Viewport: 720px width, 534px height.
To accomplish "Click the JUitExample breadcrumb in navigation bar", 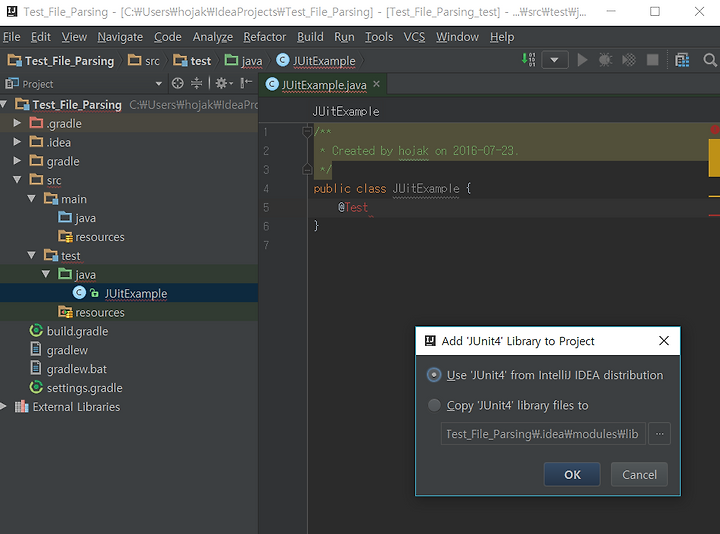I will pyautogui.click(x=316, y=61).
